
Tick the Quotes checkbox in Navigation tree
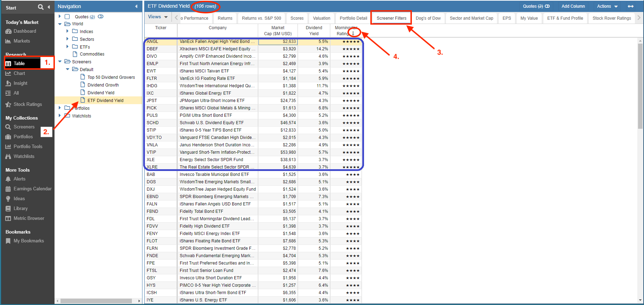(67, 17)
